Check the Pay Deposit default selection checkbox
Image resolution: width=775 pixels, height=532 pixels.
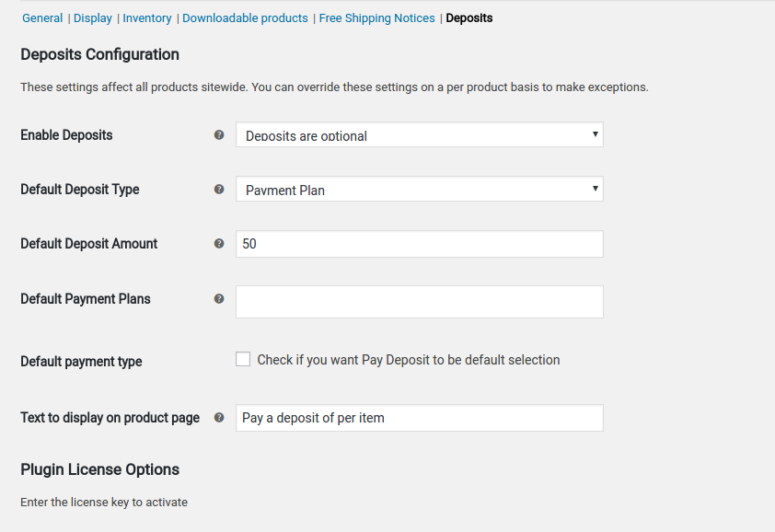(243, 359)
